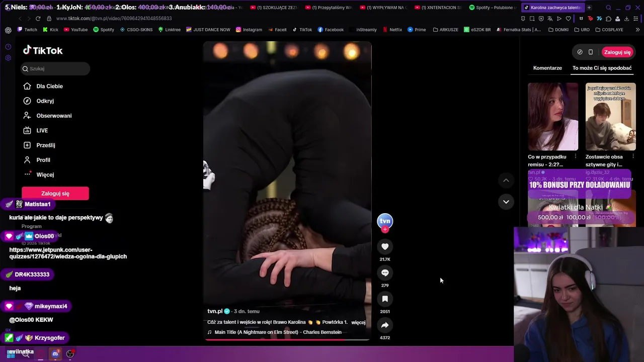Open Dla Ciebie in sidebar

pos(43,86)
